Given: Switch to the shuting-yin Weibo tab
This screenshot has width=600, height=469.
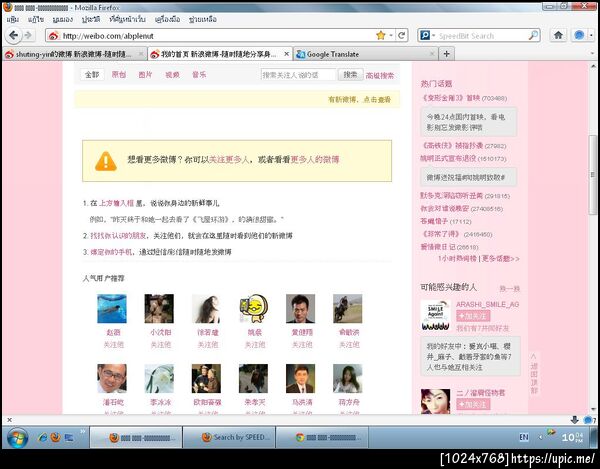Looking at the screenshot, I should click(73, 54).
